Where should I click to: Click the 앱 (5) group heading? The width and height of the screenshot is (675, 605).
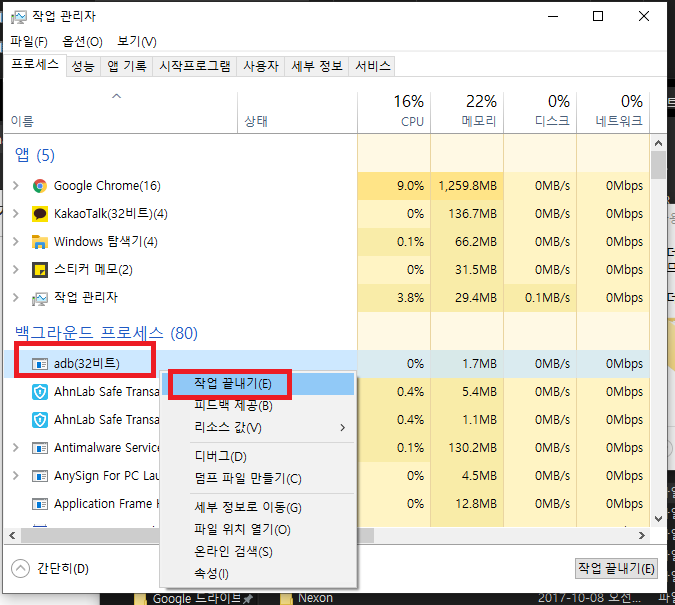coord(35,155)
